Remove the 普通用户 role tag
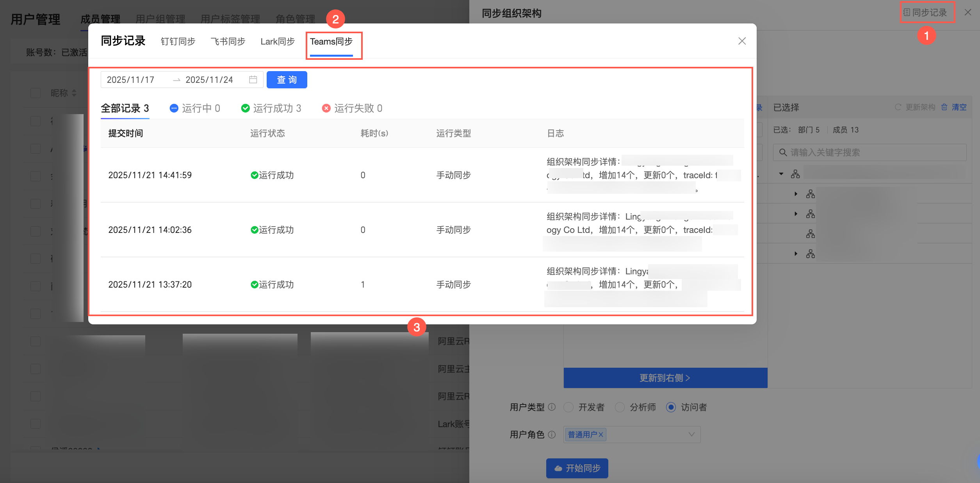Image resolution: width=980 pixels, height=483 pixels. pos(601,435)
